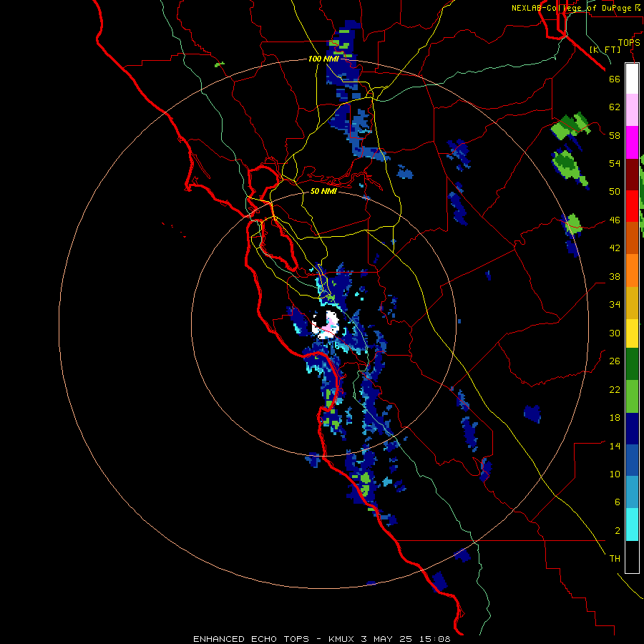Click the "50 NMI" range ring label

click(x=323, y=191)
